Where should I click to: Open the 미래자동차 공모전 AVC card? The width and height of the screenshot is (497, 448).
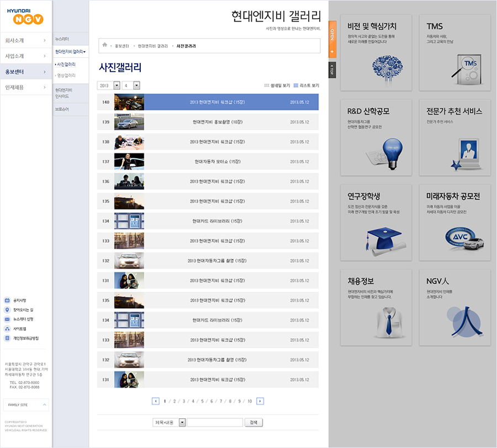point(455,222)
